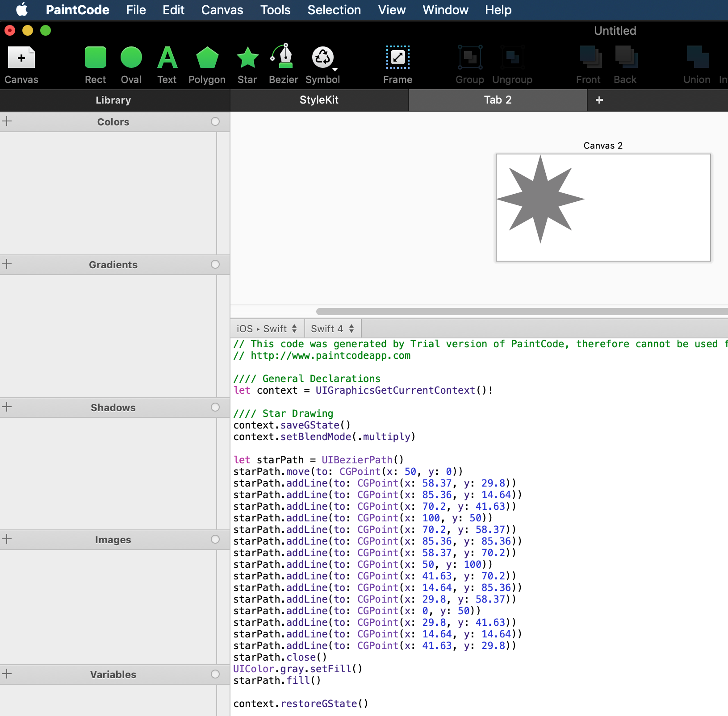Send selection to Back
The height and width of the screenshot is (716, 728).
625,65
